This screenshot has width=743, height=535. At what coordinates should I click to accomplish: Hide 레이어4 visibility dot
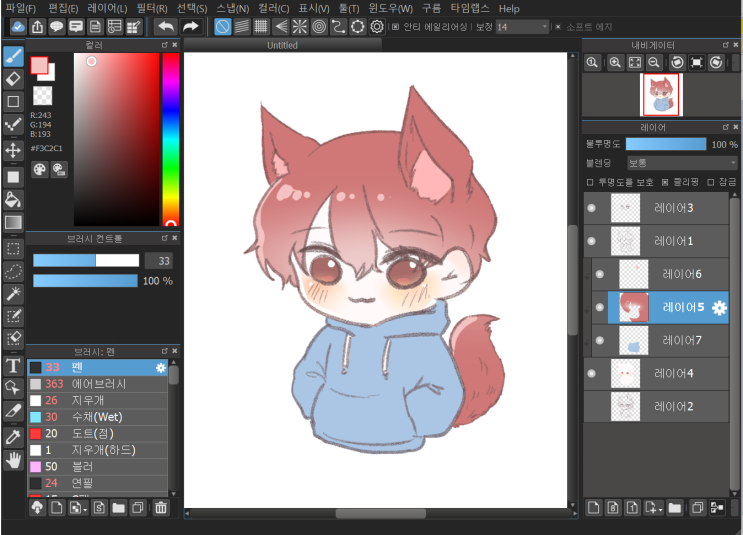(x=591, y=373)
